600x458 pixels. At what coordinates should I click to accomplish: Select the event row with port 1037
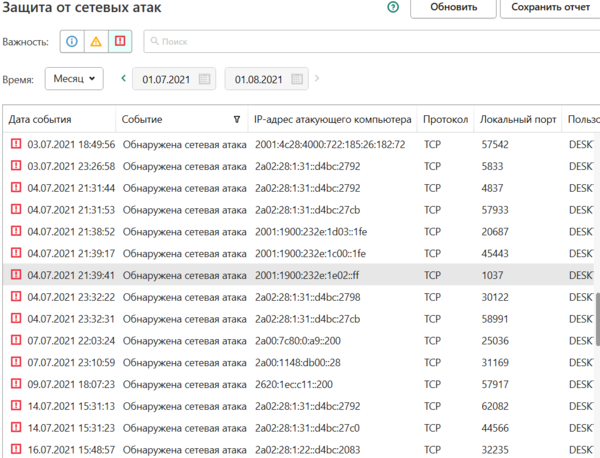click(300, 275)
